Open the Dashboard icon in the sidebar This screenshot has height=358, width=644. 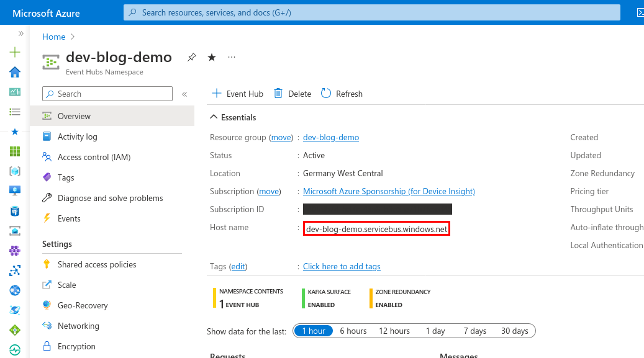14,91
